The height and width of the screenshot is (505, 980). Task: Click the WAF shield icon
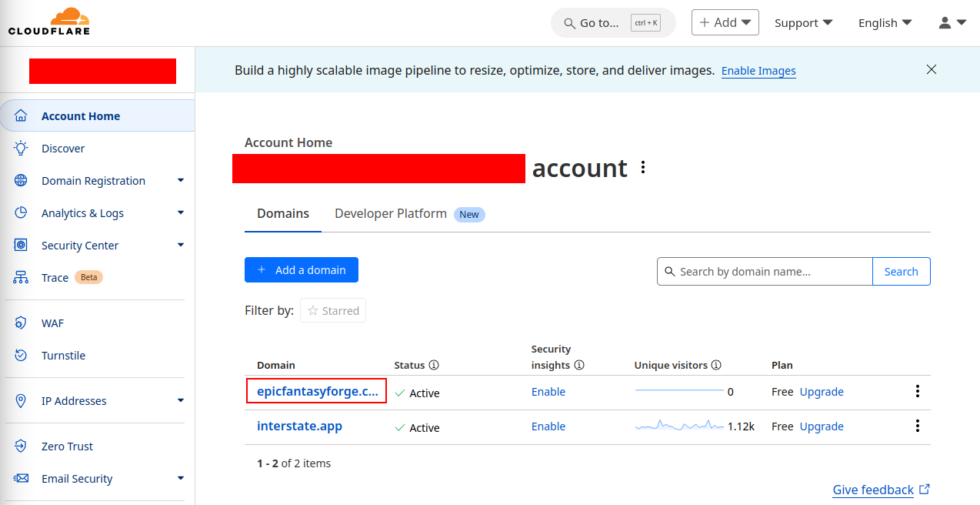(21, 323)
